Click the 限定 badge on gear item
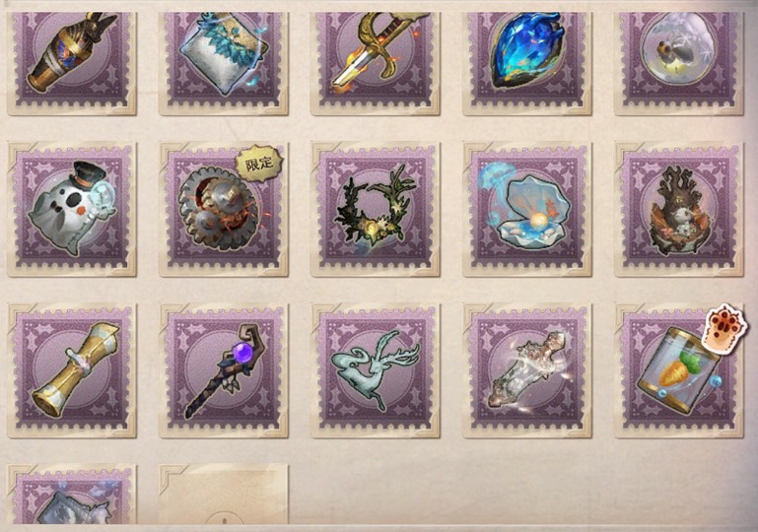 click(259, 163)
